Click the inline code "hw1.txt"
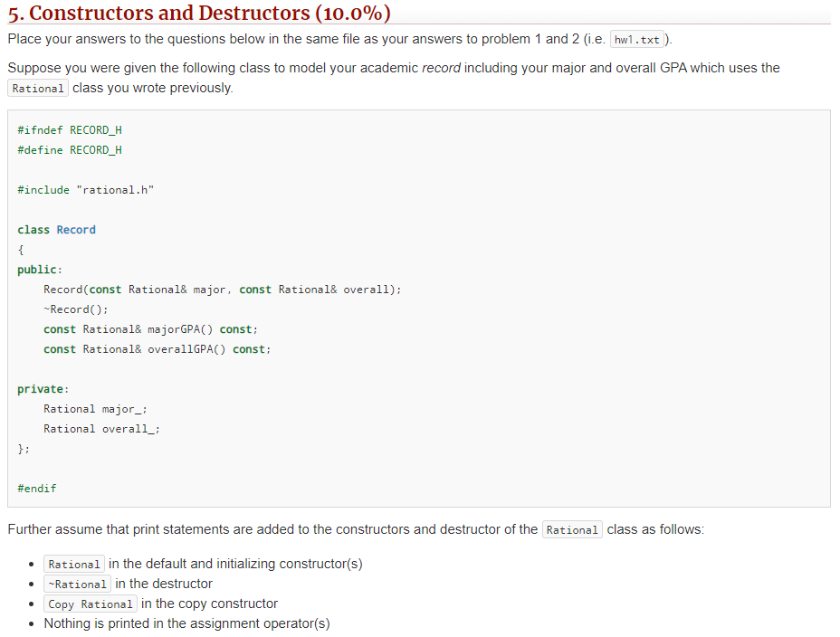The image size is (840, 637). click(637, 40)
